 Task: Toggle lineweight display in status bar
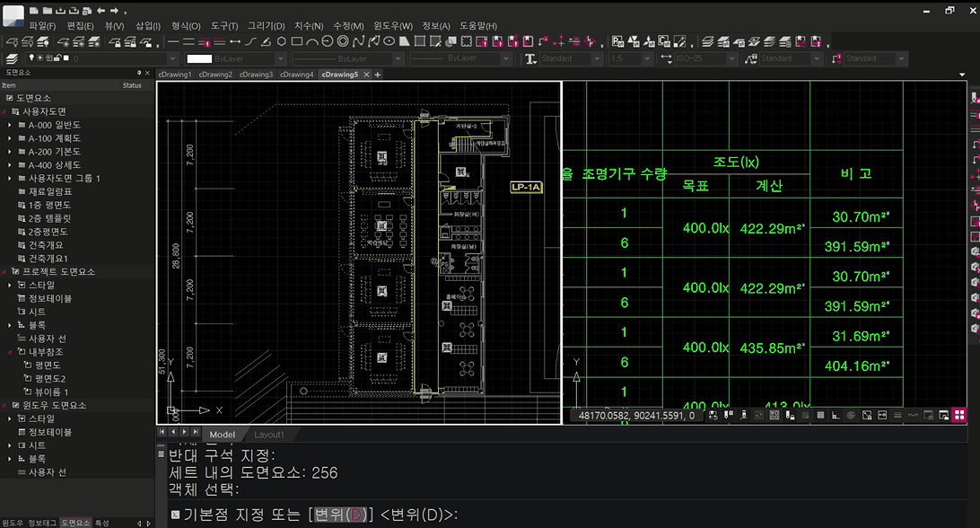897,416
